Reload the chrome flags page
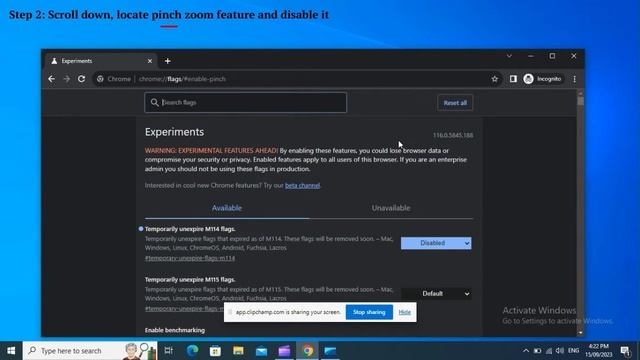The height and width of the screenshot is (360, 640). 82,79
